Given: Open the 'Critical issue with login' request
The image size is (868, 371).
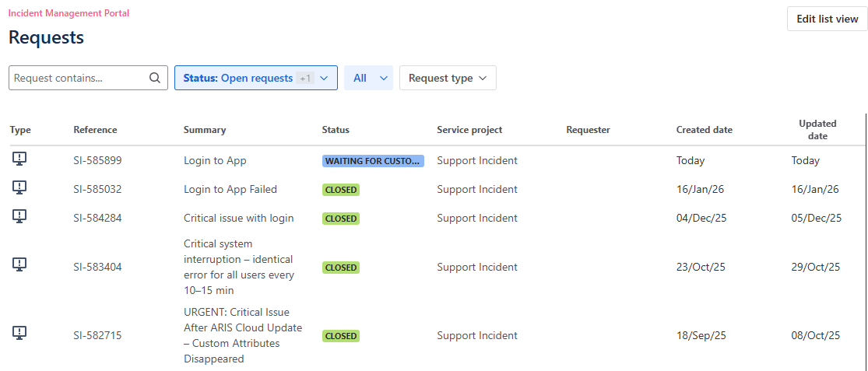Looking at the screenshot, I should (238, 218).
